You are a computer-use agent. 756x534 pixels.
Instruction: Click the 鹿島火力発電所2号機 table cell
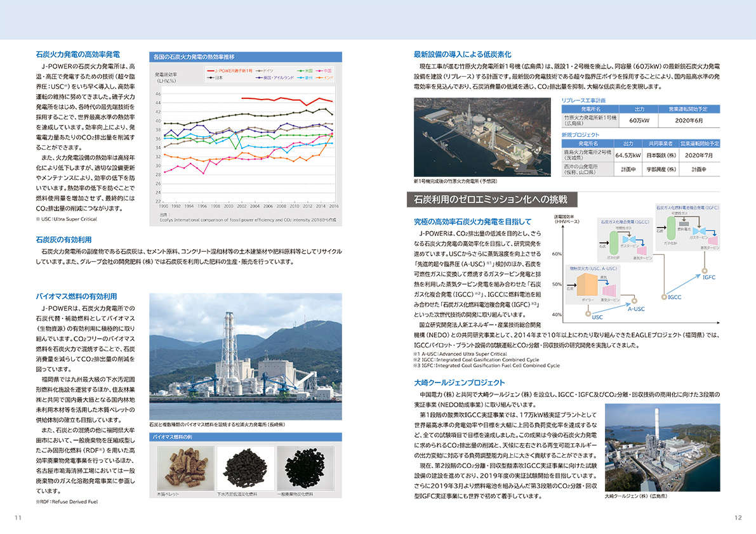(x=588, y=155)
